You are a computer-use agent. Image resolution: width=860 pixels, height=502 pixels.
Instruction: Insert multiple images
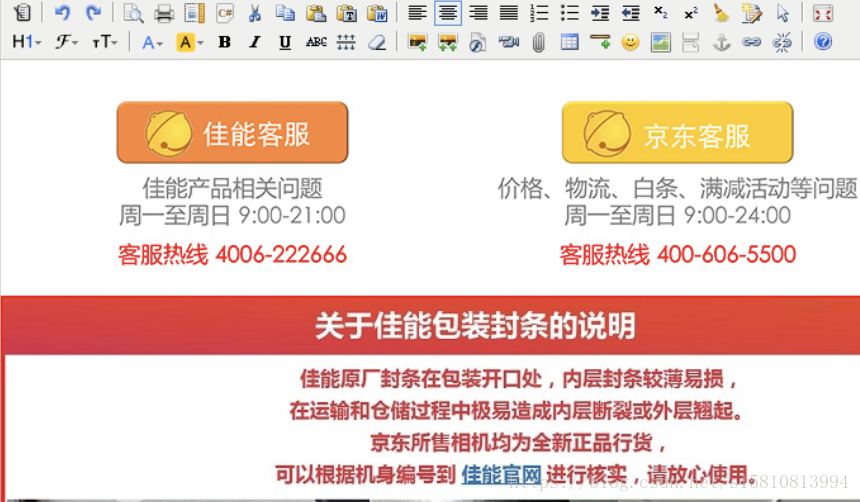(x=448, y=42)
